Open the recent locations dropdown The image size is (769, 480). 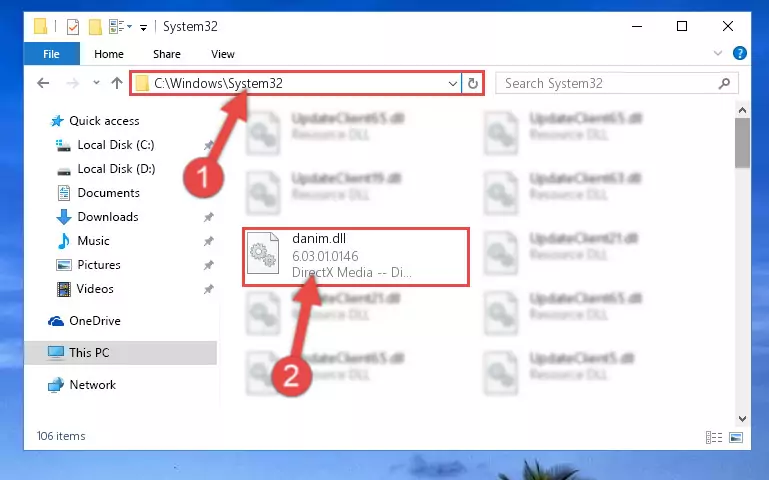pyautogui.click(x=96, y=82)
